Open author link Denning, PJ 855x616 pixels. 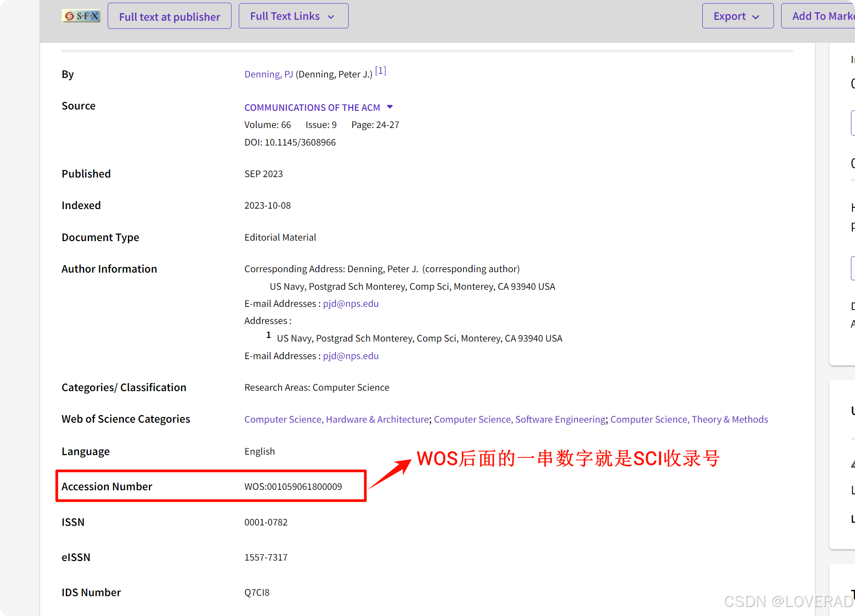click(x=268, y=74)
